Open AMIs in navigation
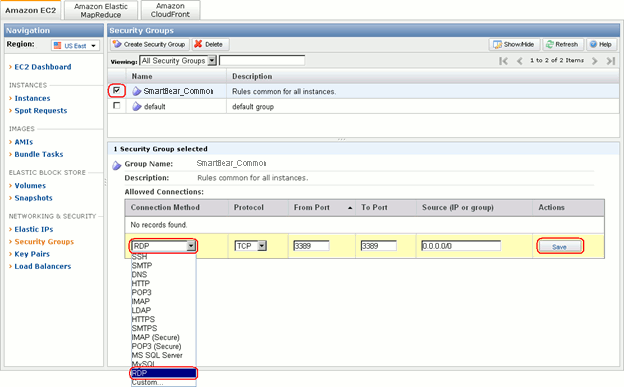 [x=24, y=142]
